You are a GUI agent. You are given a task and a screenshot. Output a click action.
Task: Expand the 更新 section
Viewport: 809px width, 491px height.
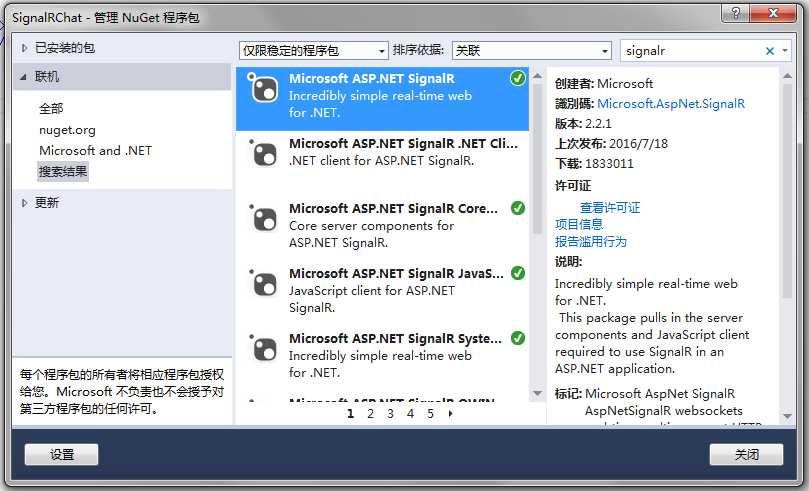pyautogui.click(x=24, y=203)
